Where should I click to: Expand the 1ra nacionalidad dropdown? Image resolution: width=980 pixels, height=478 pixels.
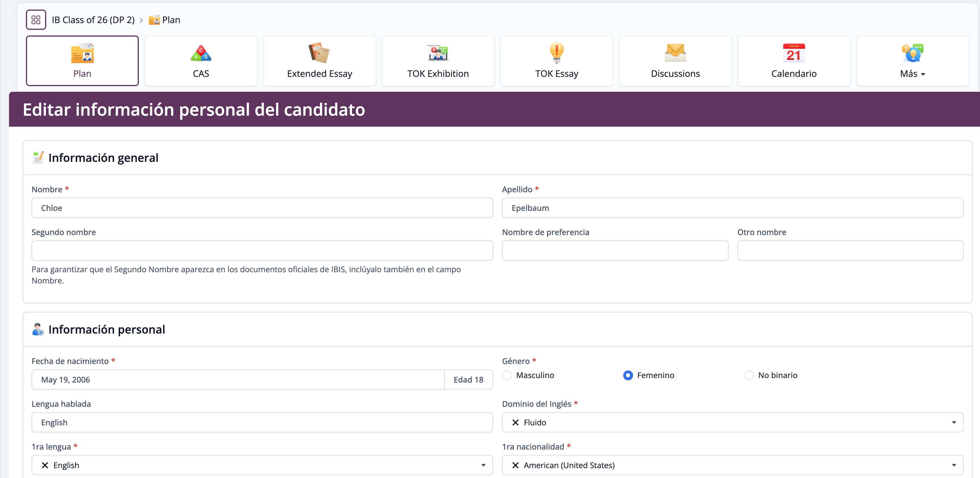953,465
